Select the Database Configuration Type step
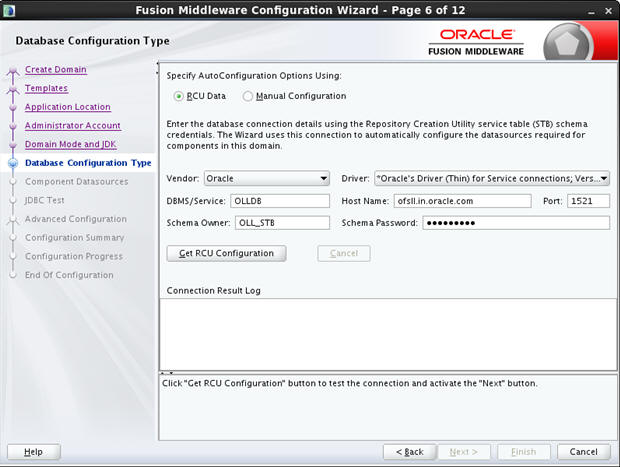 pyautogui.click(x=88, y=163)
